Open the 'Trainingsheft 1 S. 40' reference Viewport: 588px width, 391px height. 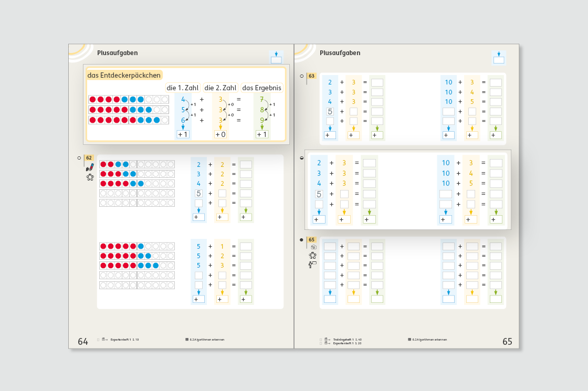coord(347,340)
